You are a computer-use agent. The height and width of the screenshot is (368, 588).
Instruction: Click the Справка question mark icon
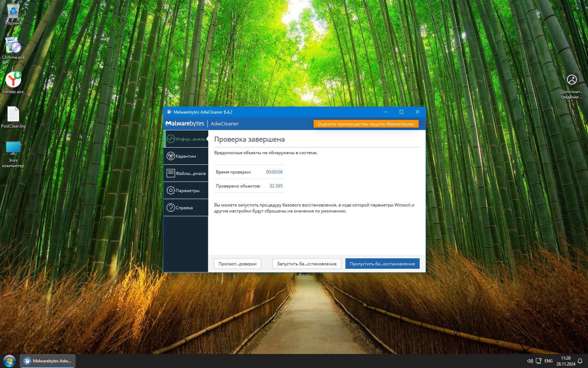[170, 207]
